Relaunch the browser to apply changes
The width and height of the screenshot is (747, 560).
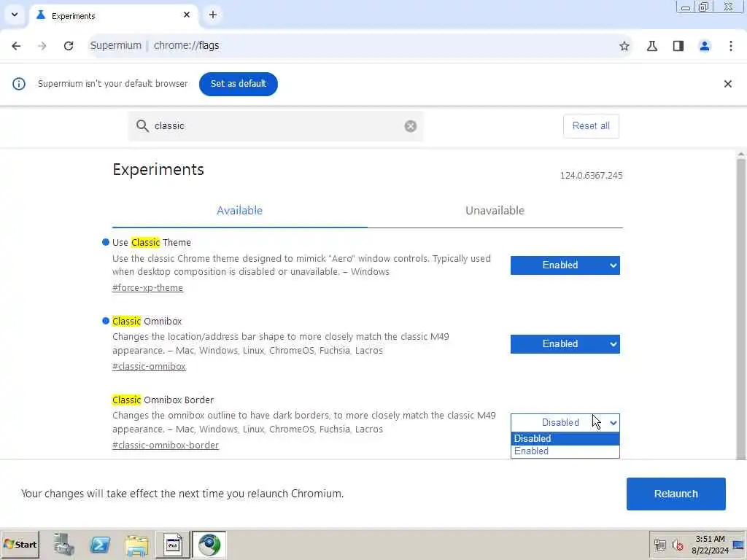click(676, 494)
